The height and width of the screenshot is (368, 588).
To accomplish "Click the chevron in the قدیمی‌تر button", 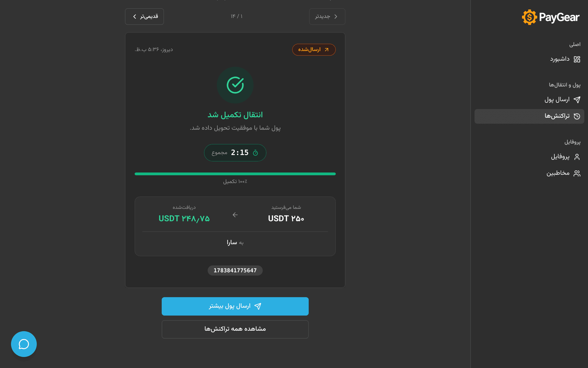I will [x=135, y=17].
